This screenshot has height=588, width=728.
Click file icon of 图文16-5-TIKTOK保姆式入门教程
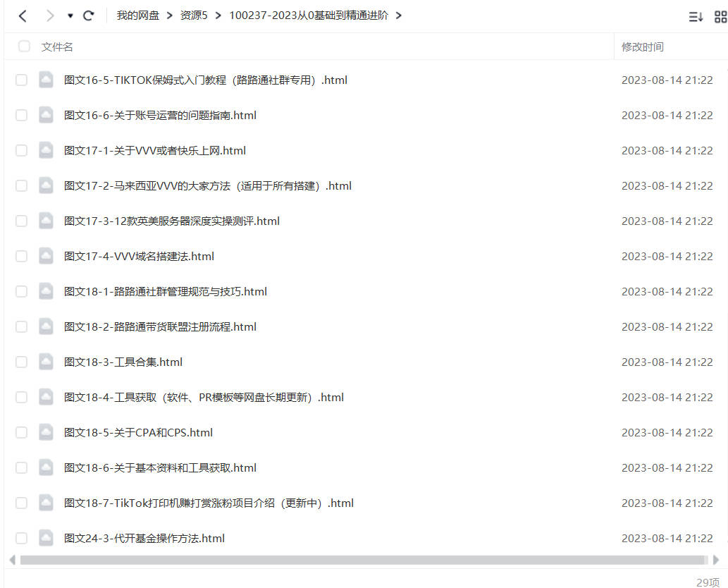tap(46, 80)
